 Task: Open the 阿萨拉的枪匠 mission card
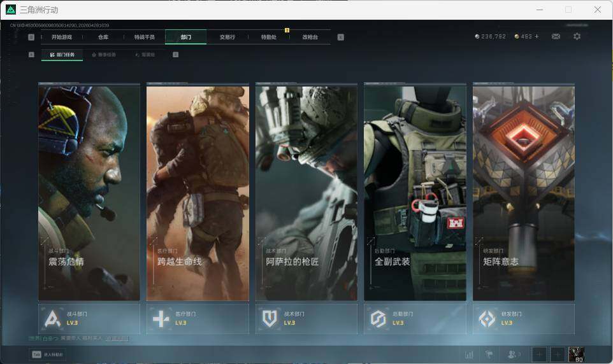click(306, 192)
